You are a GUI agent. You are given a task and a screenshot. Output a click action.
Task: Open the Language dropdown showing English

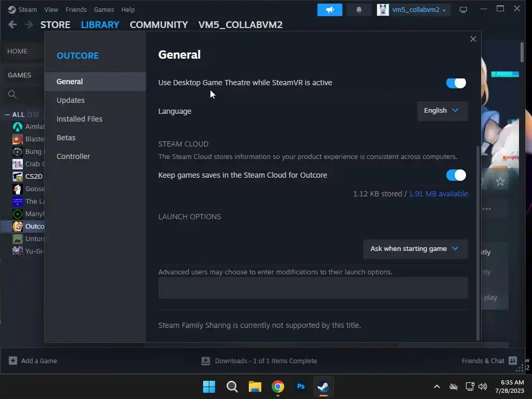point(442,111)
